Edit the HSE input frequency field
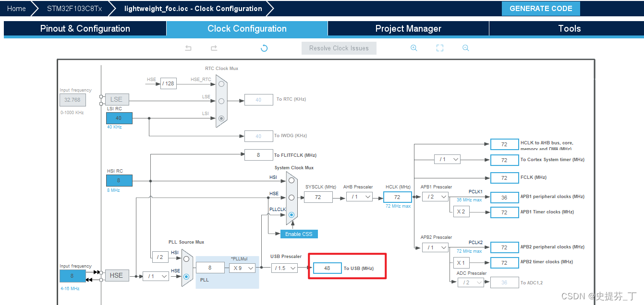This screenshot has height=305, width=644. [73, 276]
